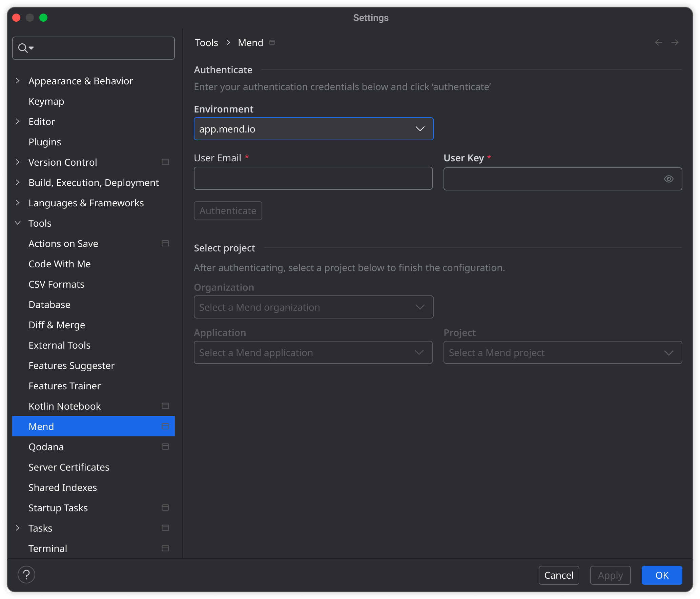
Task: Click project icon on Startup Tasks row
Action: 165,508
